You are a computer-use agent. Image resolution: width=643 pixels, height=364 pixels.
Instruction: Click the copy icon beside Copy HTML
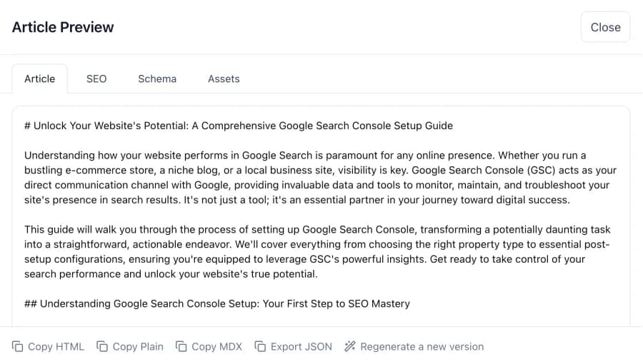click(17, 346)
